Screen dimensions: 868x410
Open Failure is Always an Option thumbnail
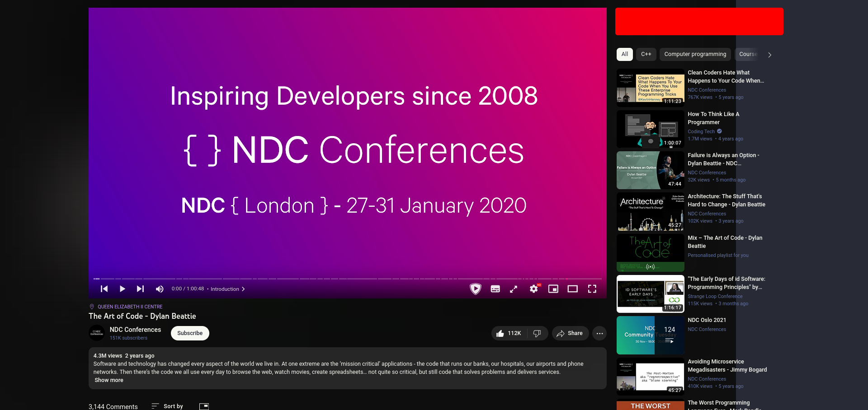tap(650, 170)
